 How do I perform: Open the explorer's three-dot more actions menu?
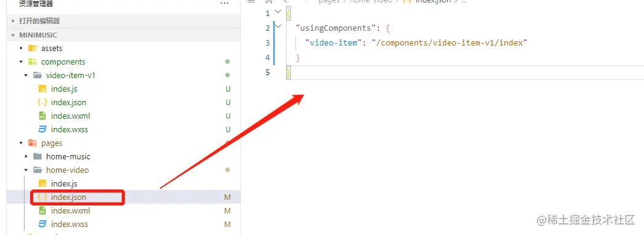pyautogui.click(x=225, y=3)
